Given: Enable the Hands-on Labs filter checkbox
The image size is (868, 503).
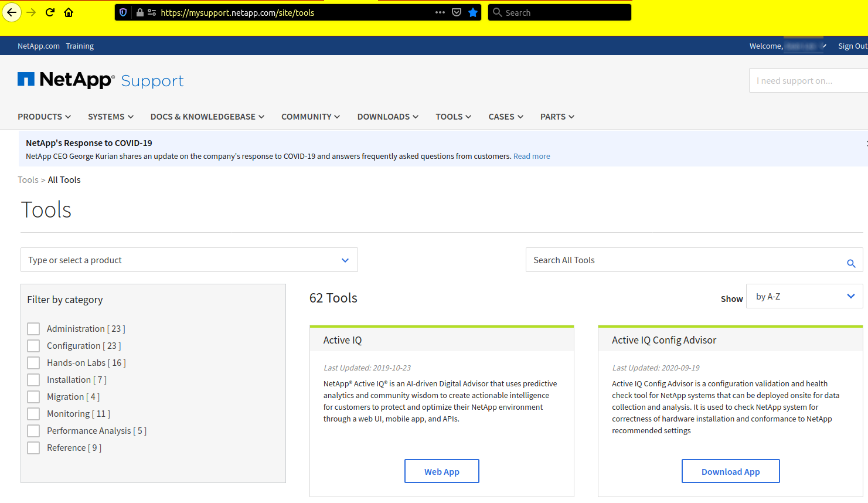Looking at the screenshot, I should point(34,363).
